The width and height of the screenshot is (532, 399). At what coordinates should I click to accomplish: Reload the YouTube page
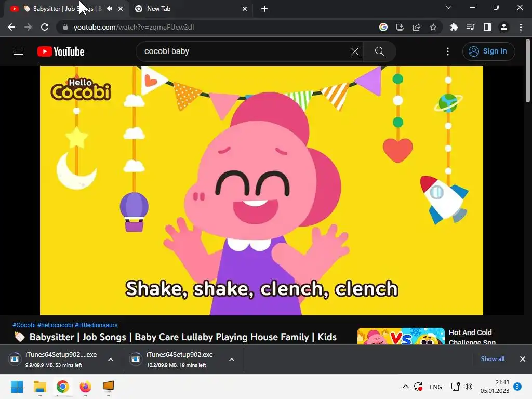[45, 27]
